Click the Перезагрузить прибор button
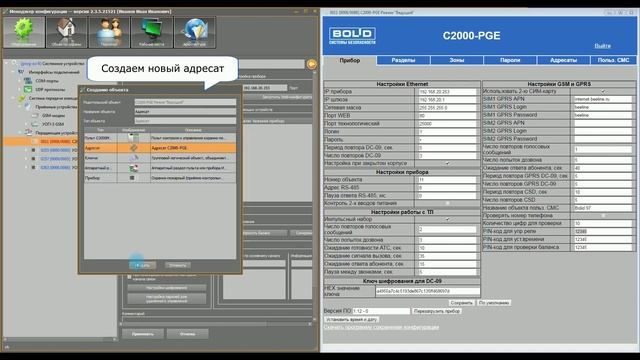This screenshot has width=640, height=360. pos(437,311)
